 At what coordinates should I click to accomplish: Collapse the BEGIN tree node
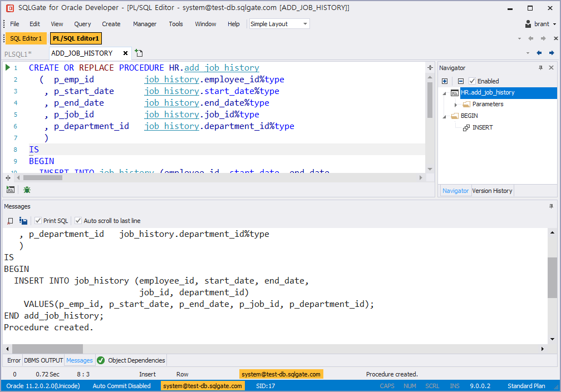coord(444,116)
